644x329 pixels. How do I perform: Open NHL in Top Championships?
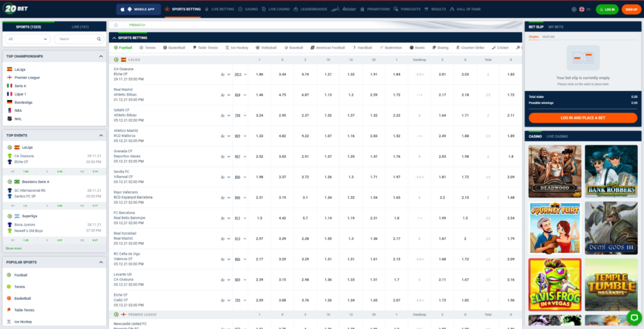(18, 119)
